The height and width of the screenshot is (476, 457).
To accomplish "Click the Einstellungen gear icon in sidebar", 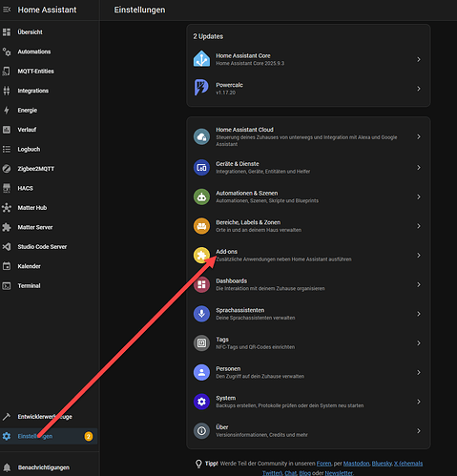I will 7,436.
